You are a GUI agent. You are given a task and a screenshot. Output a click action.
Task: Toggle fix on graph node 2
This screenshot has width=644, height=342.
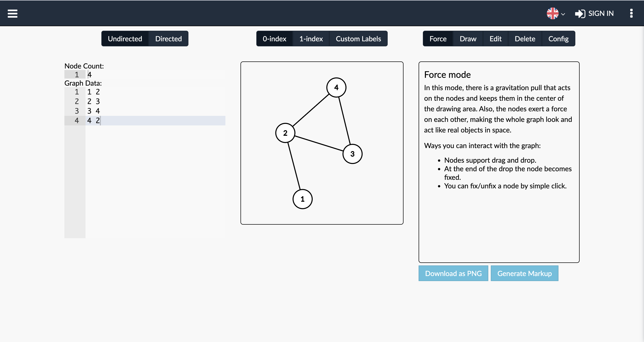point(285,133)
